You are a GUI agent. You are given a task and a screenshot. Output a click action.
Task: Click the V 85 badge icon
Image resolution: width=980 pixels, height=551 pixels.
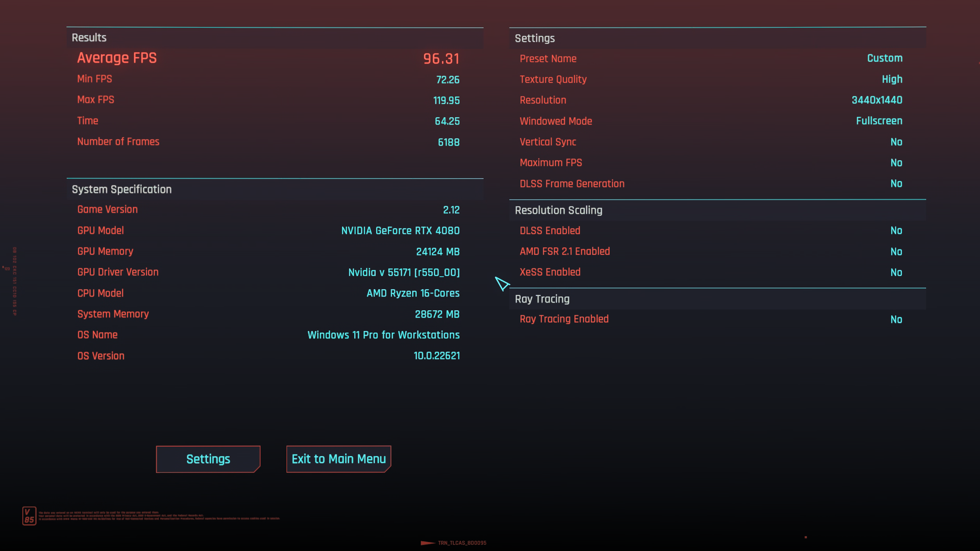29,516
